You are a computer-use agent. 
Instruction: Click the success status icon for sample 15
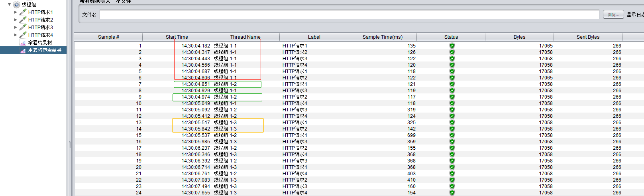[452, 135]
